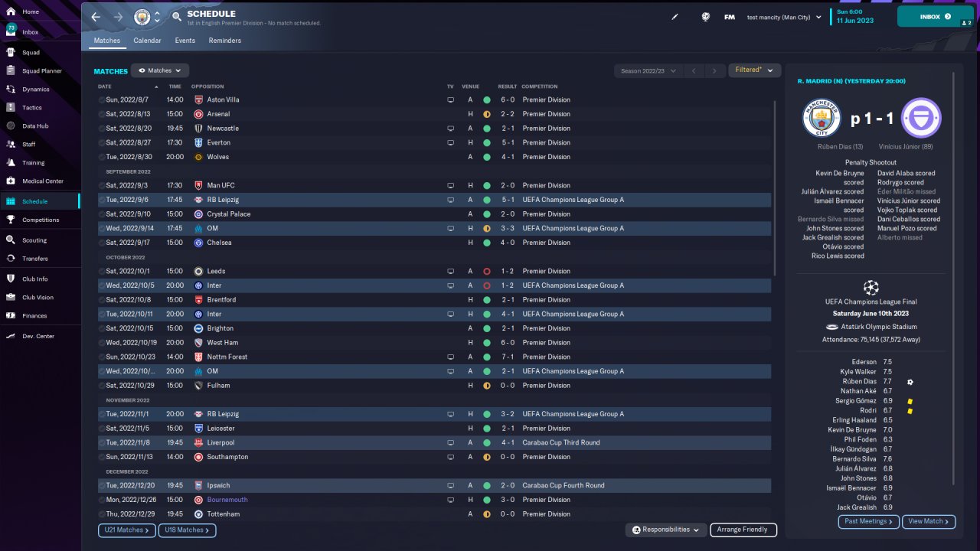The width and height of the screenshot is (980, 551).
Task: Select Schedule in the sidebar
Action: click(40, 201)
